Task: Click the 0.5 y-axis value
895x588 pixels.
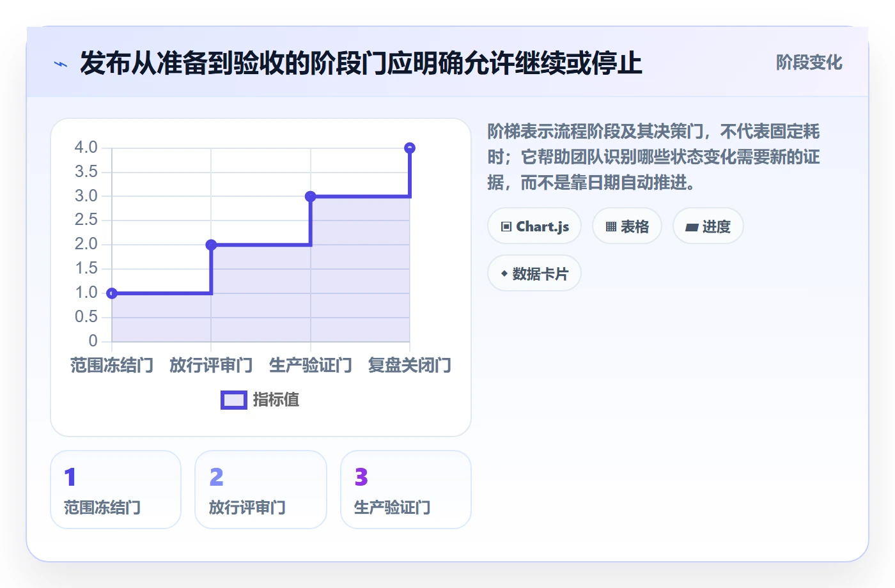Action: tap(86, 317)
